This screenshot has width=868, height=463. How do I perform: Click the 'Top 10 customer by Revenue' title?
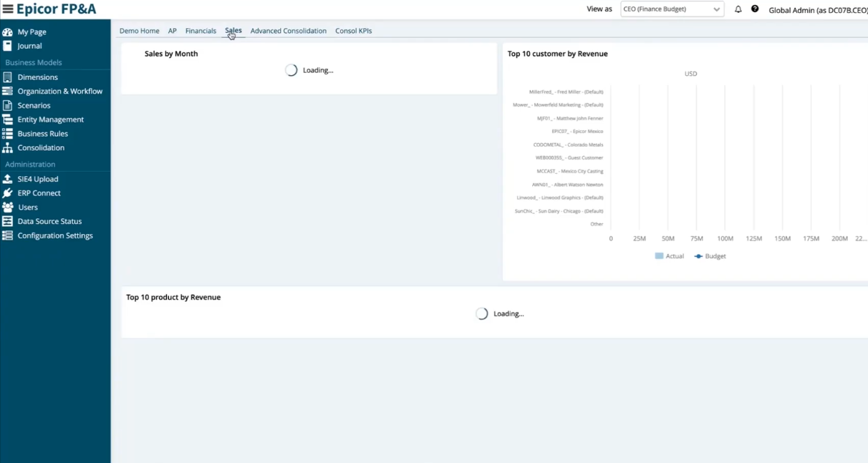click(558, 54)
